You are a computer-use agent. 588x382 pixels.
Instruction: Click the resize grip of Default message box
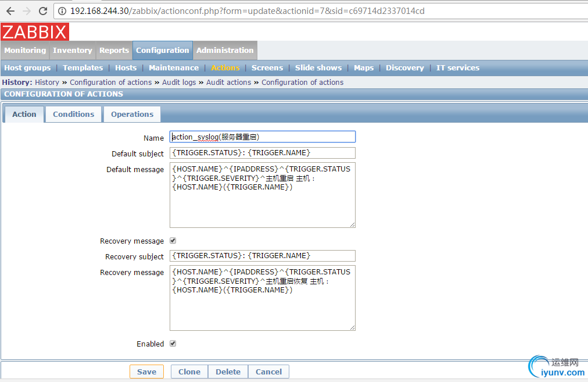pyautogui.click(x=353, y=224)
